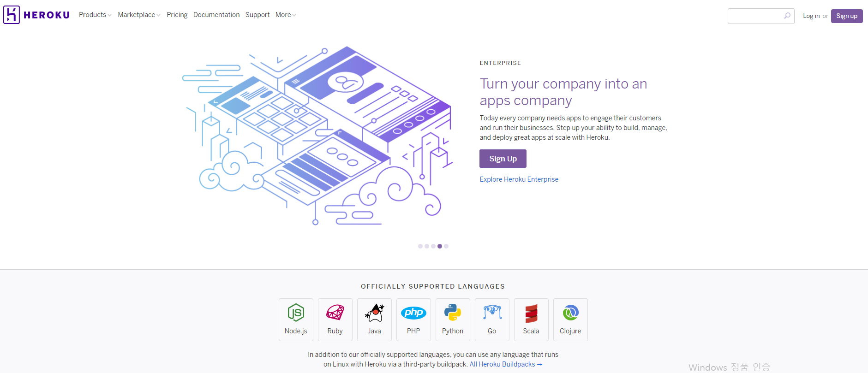Viewport: 868px width, 373px height.
Task: Click the 'OFFICIALLY SUPPORTED LANGUAGES' heading
Action: click(433, 286)
